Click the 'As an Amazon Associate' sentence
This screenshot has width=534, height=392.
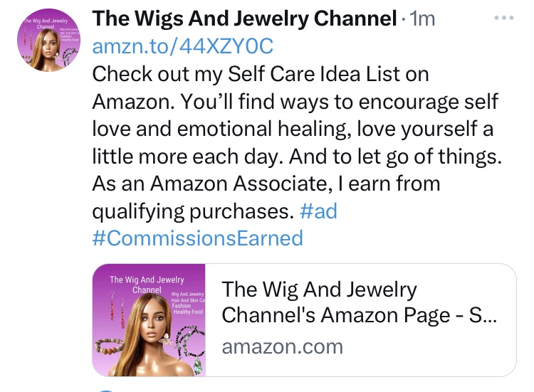click(266, 184)
